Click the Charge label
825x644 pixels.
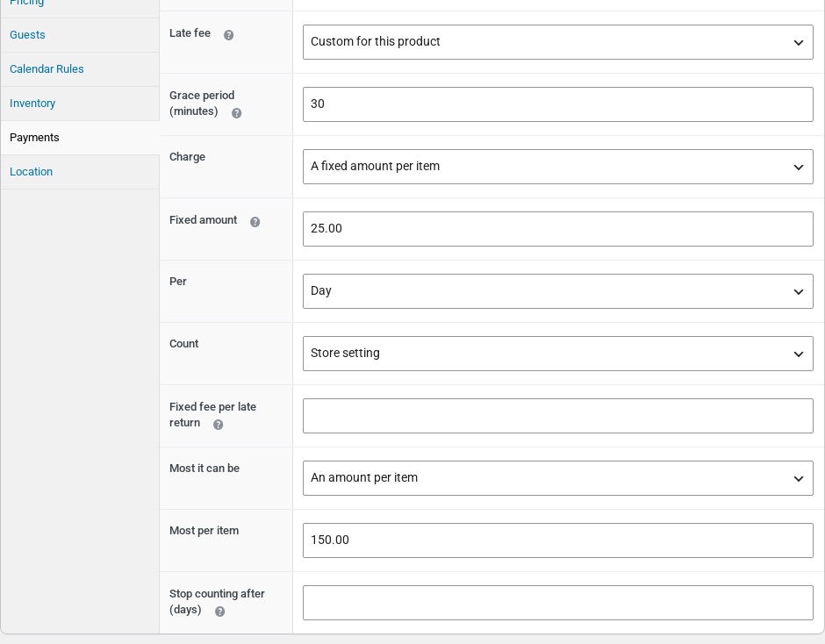pos(187,157)
